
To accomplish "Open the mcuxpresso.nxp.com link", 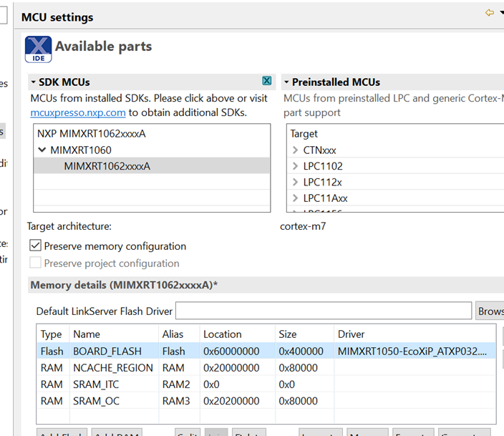I will [78, 112].
